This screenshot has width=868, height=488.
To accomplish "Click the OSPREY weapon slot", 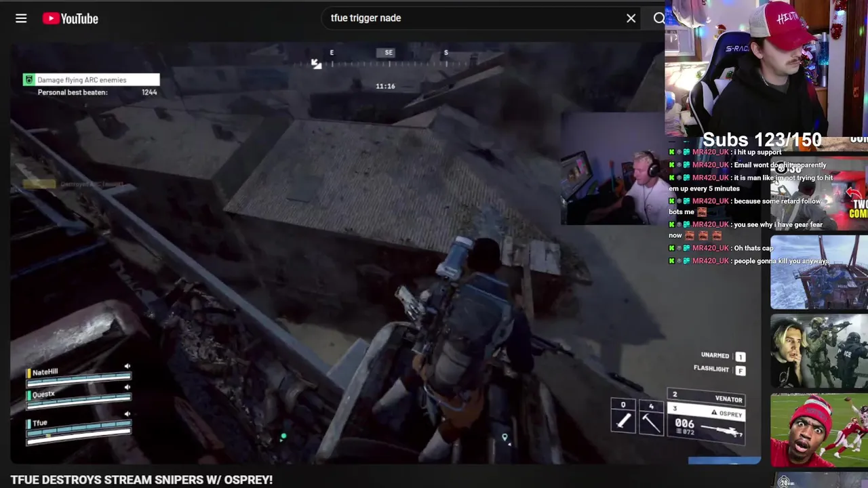I will click(x=706, y=424).
